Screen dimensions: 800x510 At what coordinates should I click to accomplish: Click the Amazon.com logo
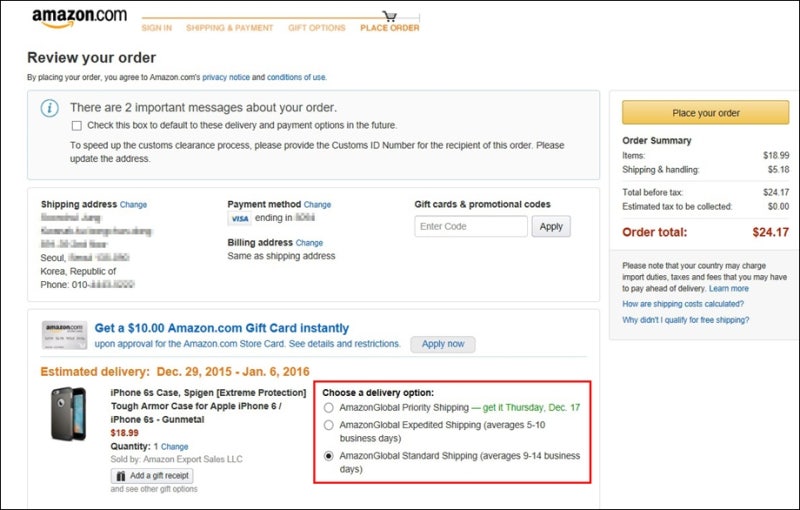pyautogui.click(x=79, y=17)
